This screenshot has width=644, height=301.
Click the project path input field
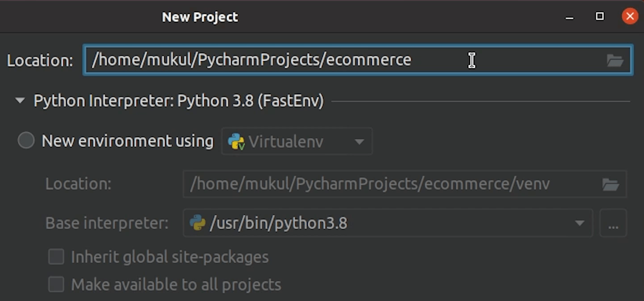(x=250, y=60)
